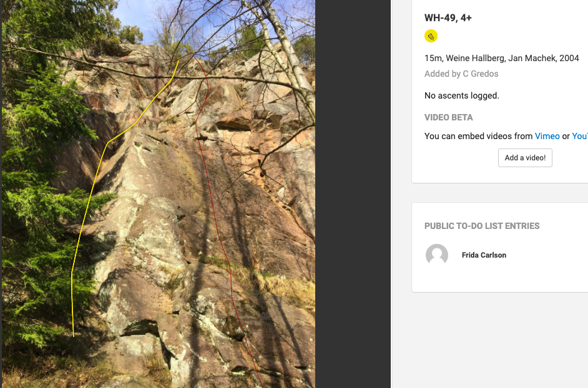This screenshot has width=588, height=388.
Task: Click the No ascents logged text
Action: 462,95
